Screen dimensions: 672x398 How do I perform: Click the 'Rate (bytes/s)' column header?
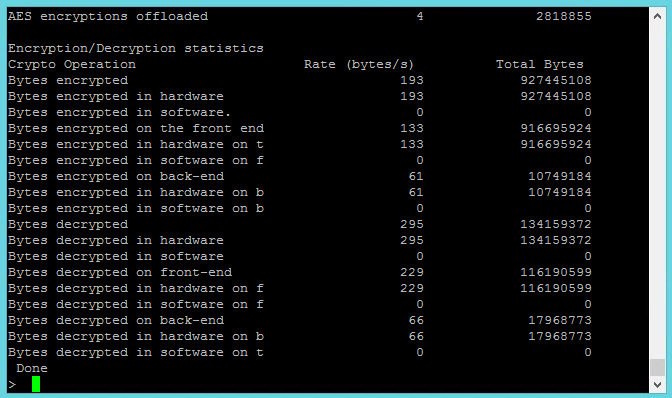click(359, 65)
